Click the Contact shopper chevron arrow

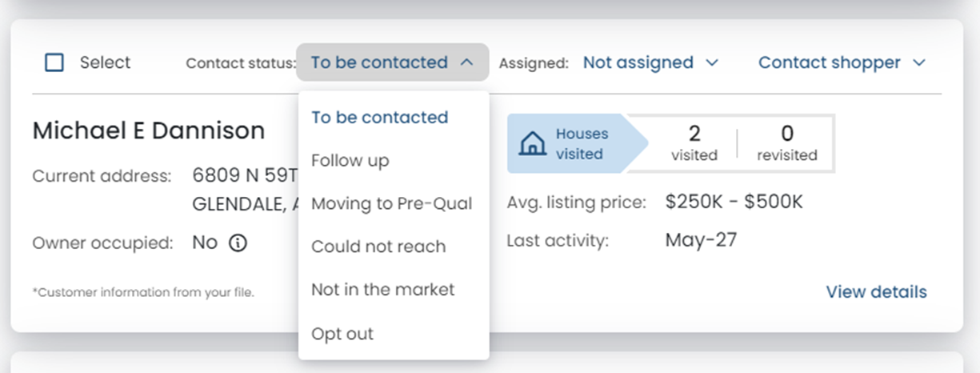point(918,62)
